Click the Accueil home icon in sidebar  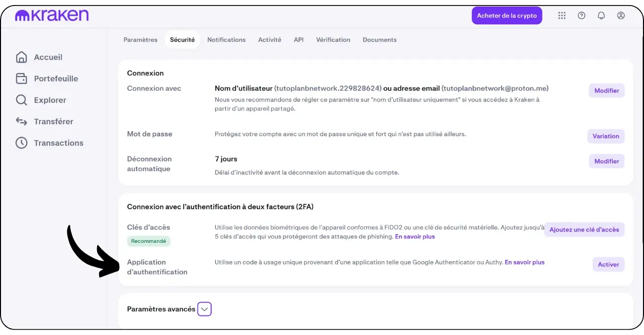click(21, 57)
